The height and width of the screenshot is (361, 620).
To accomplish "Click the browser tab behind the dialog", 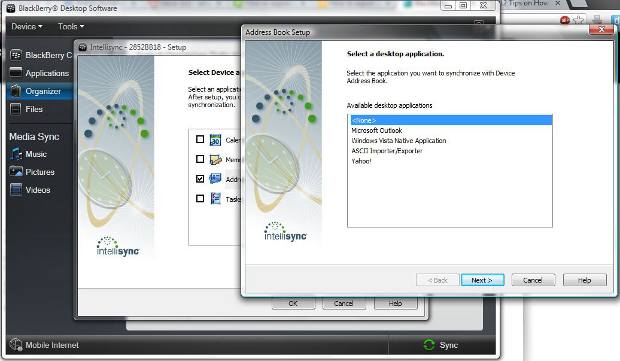I will [530, 4].
